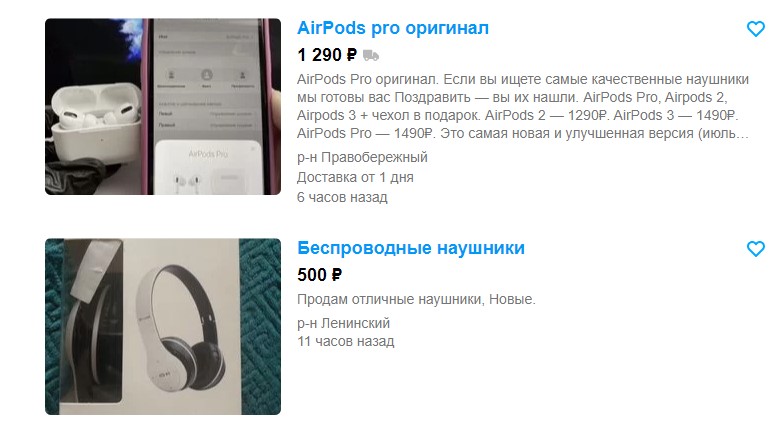Select the district text р-н Ленинский
The image size is (774, 430).
pos(344,323)
